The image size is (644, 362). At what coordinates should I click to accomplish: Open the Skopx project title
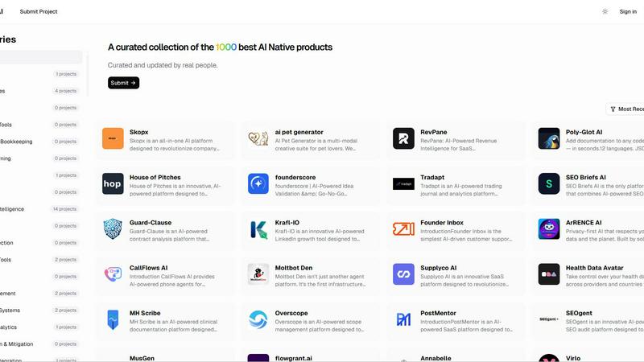(x=138, y=132)
